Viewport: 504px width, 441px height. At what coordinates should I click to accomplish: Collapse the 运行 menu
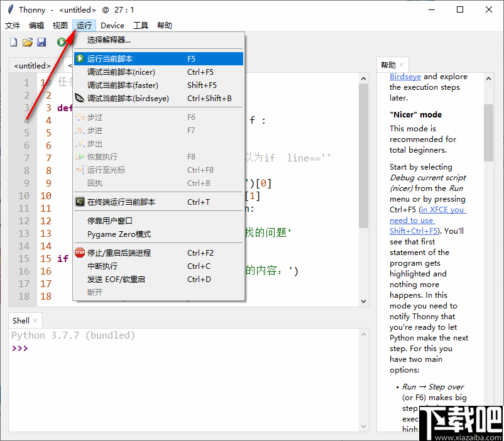pyautogui.click(x=84, y=25)
